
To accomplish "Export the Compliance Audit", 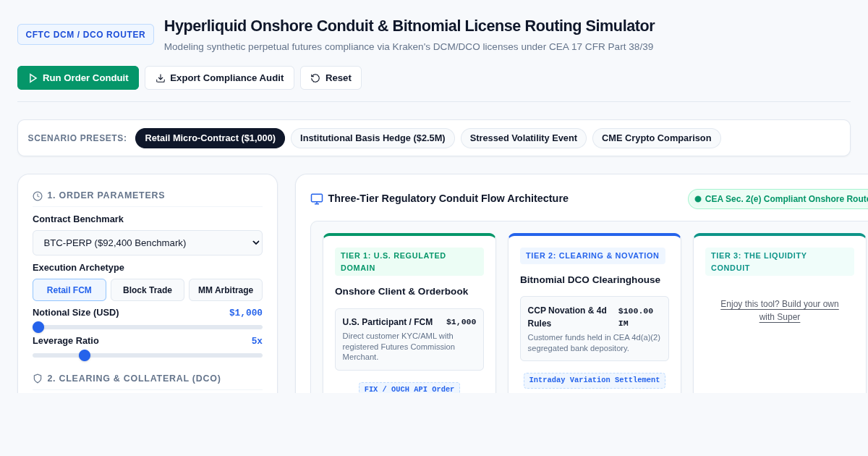I will pyautogui.click(x=219, y=78).
